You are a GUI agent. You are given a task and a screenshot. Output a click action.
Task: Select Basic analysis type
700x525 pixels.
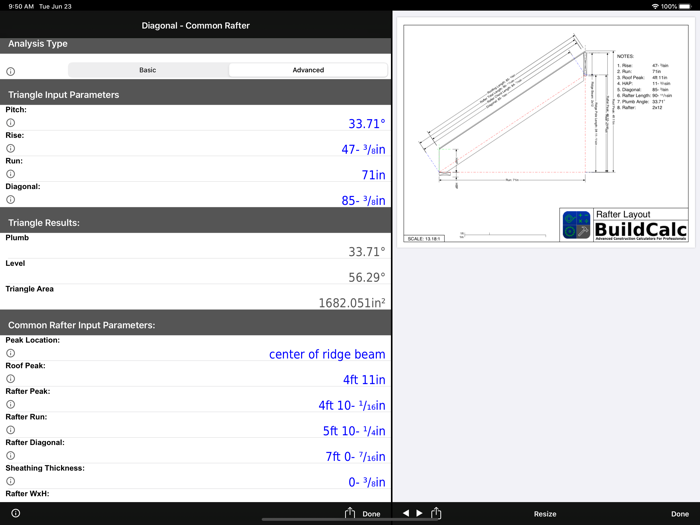pos(148,70)
